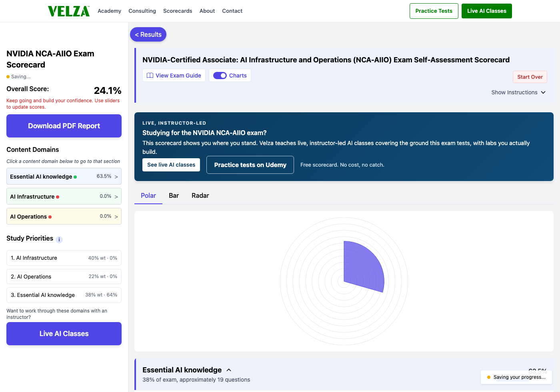Click the sidebar Live AI Classes button

click(x=64, y=334)
